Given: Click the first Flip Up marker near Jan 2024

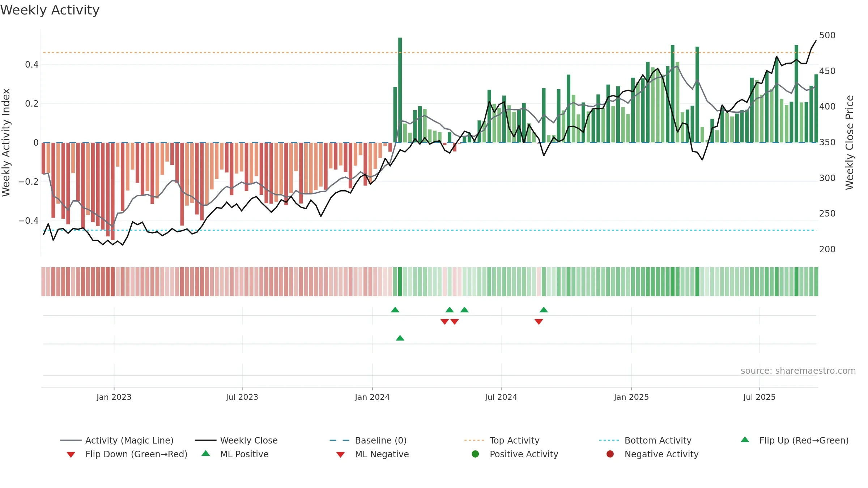Looking at the screenshot, I should coord(395,310).
